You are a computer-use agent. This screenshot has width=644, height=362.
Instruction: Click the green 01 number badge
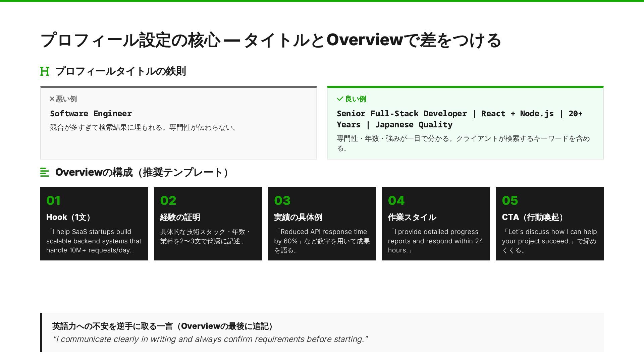tap(53, 200)
